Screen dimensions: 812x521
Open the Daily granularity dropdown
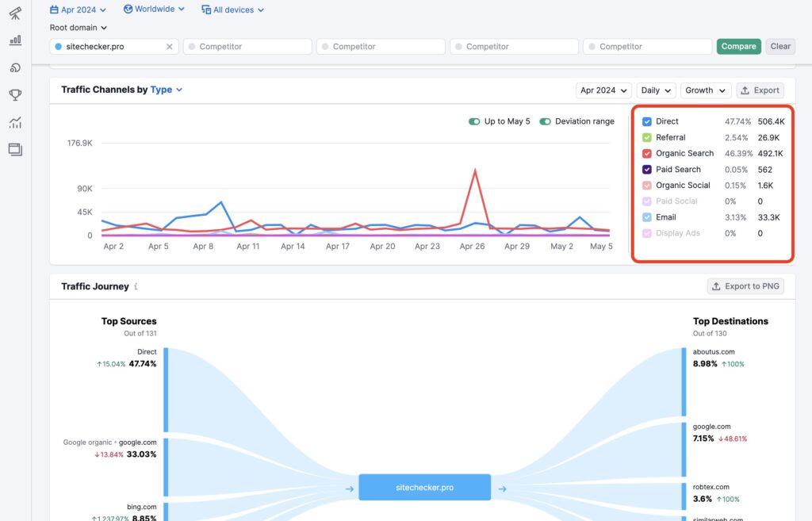[656, 90]
